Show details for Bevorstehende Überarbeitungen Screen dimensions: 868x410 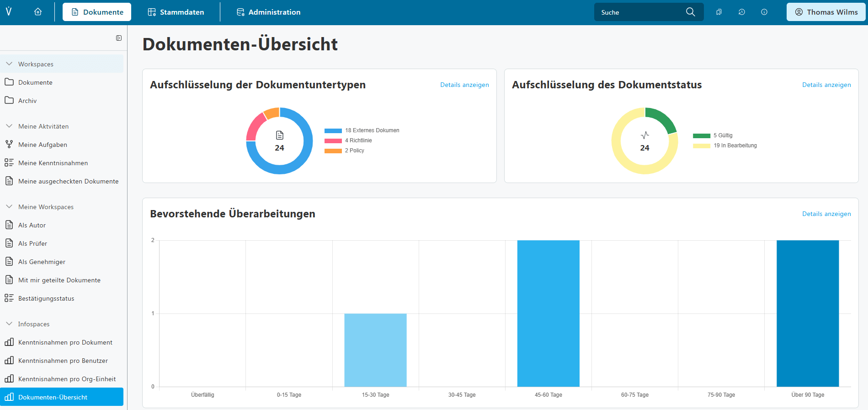pos(826,214)
